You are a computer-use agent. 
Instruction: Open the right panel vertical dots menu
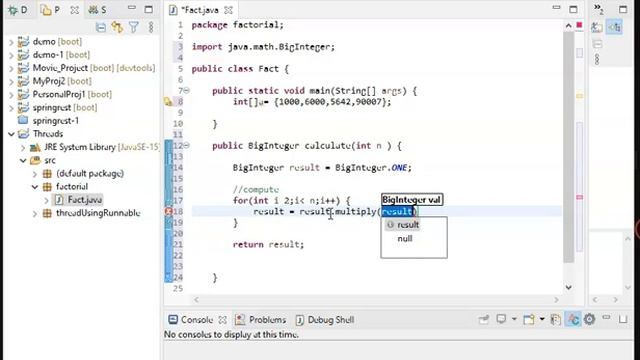[x=597, y=60]
